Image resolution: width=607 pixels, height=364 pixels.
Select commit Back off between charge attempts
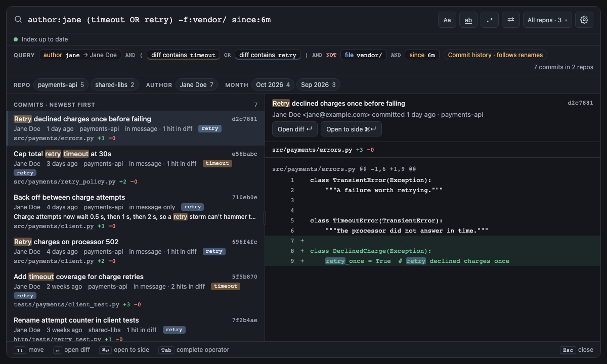(x=136, y=211)
